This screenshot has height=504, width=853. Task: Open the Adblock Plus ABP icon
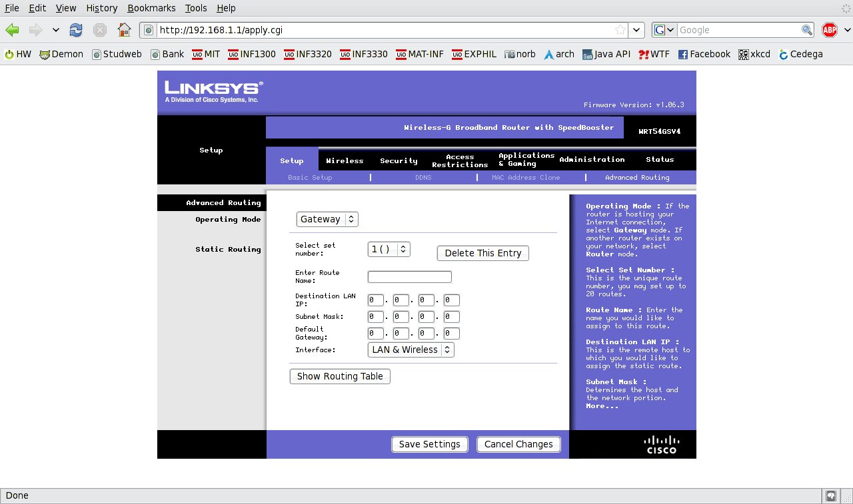830,30
